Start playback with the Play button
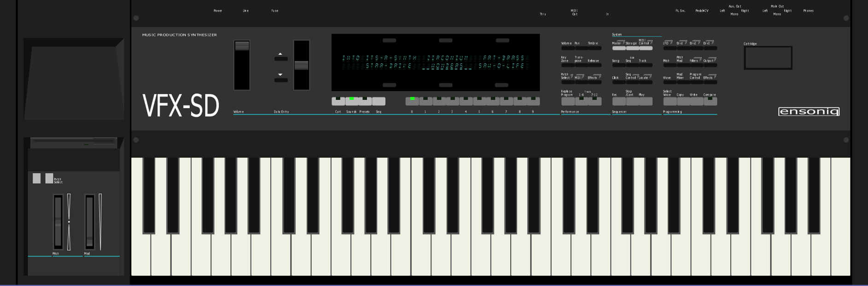868x286 pixels. point(646,101)
